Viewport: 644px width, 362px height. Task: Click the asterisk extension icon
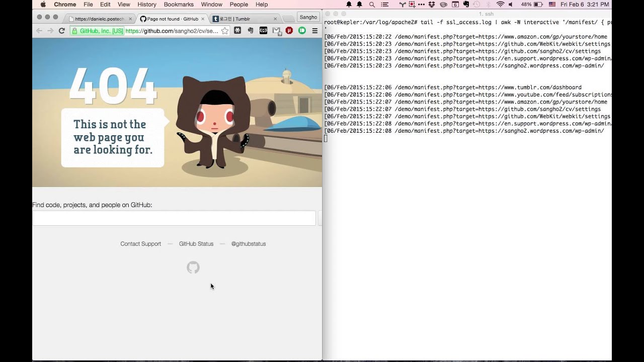237,31
